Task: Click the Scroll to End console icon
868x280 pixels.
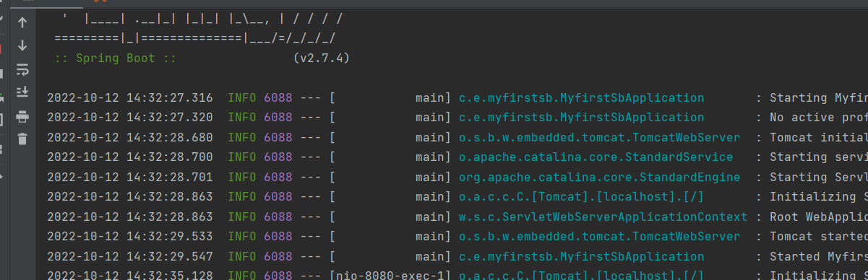Action: 22,92
